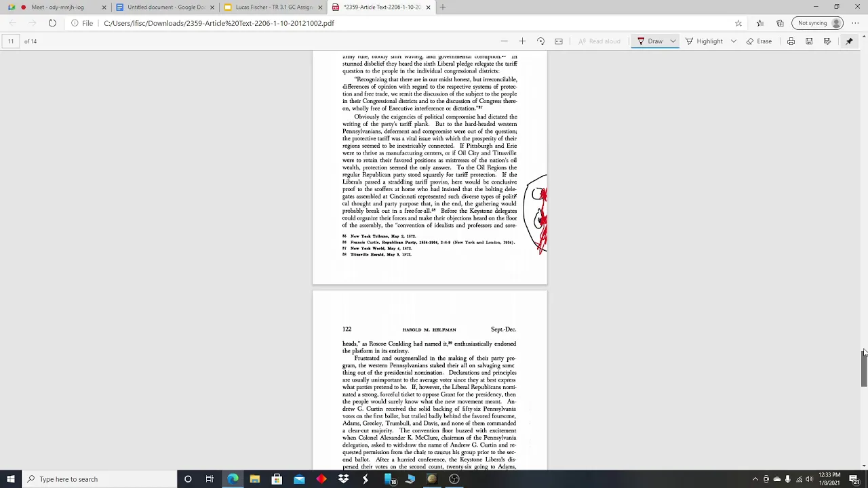Save the PDF document
868x488 pixels.
(809, 41)
